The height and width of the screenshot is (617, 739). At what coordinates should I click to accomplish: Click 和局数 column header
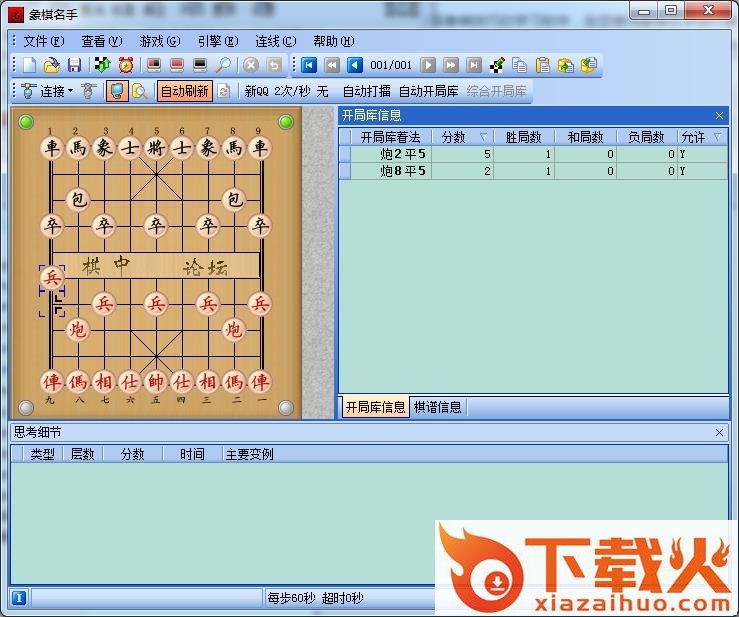click(585, 137)
